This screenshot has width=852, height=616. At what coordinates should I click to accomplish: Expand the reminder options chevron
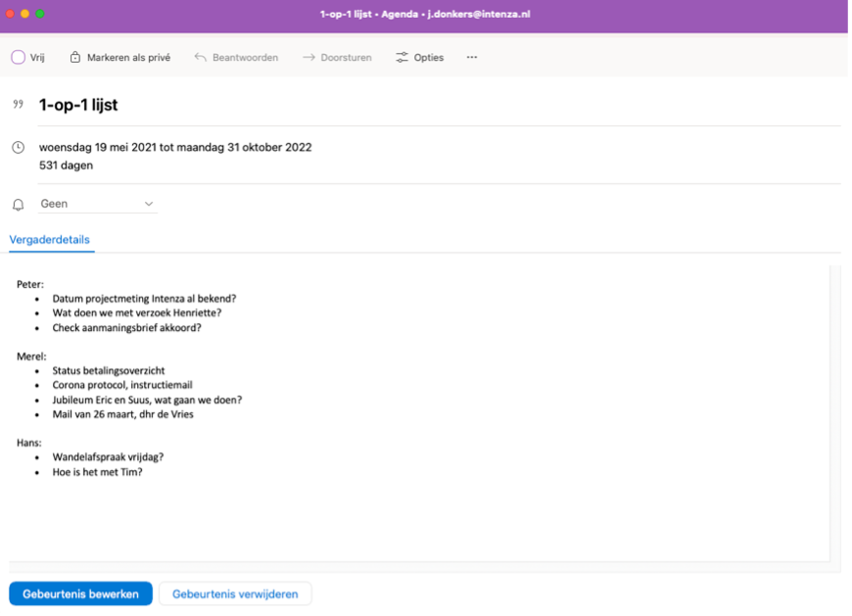click(x=149, y=204)
